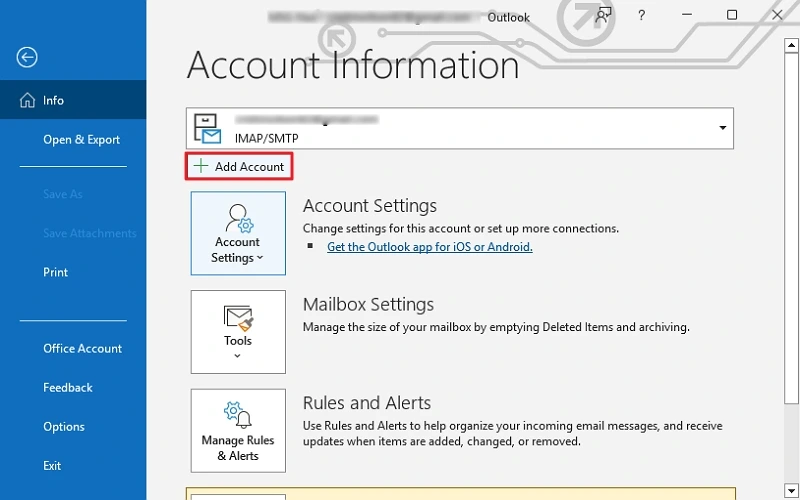This screenshot has width=800, height=500.
Task: Minimize the Outlook window
Action: click(687, 15)
